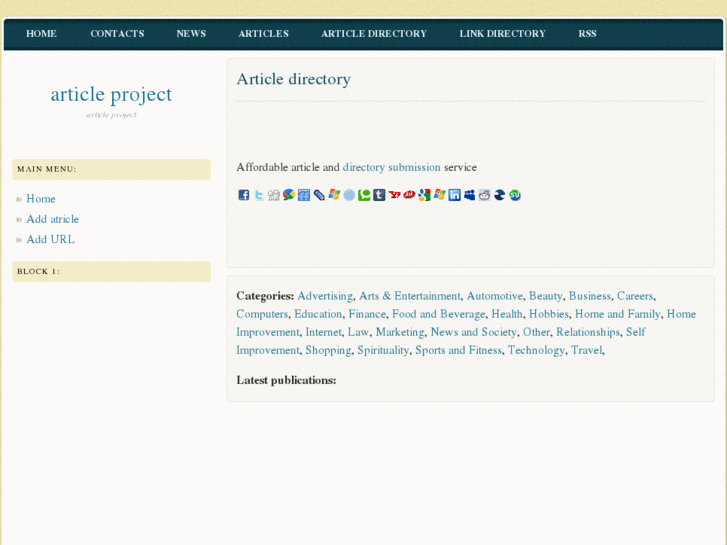This screenshot has width=727, height=545.
Task: Open the HOME navigation item
Action: point(41,34)
